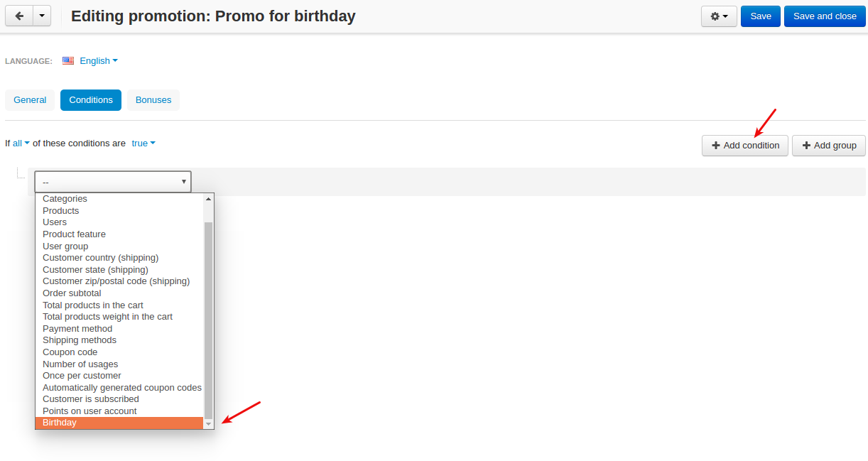The width and height of the screenshot is (868, 461).
Task: Open the condition type select box
Action: coord(113,182)
